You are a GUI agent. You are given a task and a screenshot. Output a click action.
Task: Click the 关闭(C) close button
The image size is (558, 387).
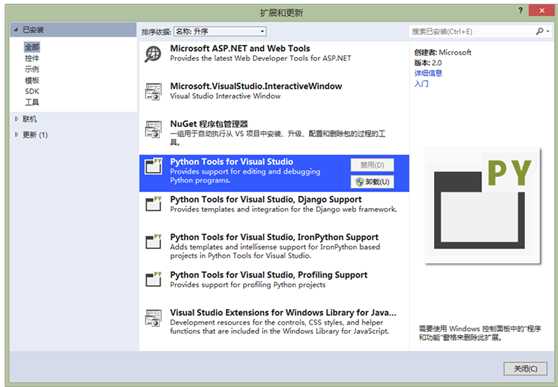tap(525, 368)
